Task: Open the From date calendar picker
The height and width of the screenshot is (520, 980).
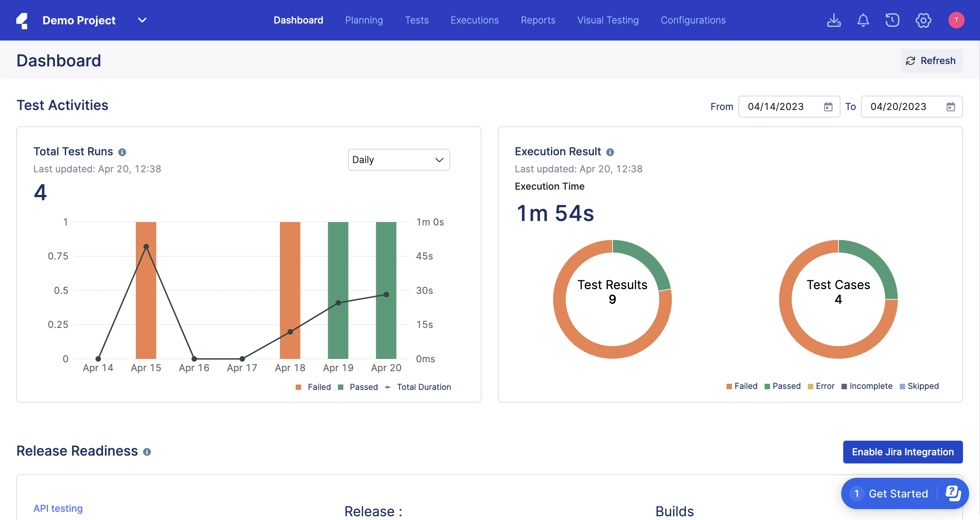Action: [828, 107]
